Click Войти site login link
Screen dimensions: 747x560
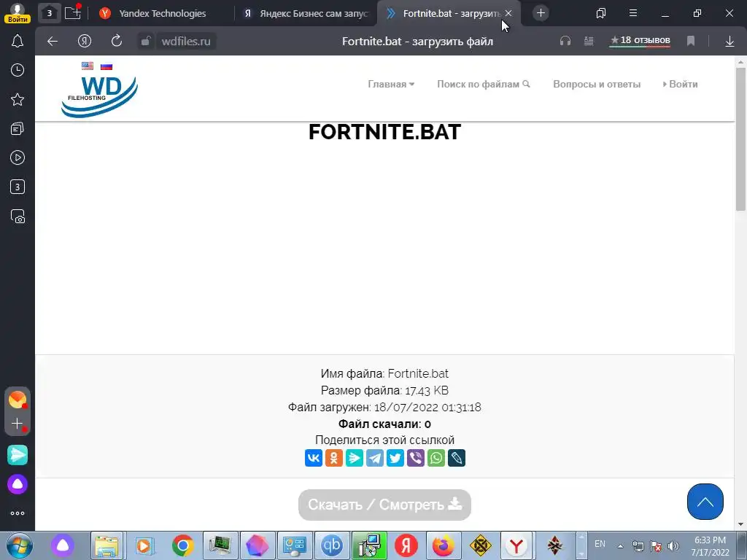681,85
